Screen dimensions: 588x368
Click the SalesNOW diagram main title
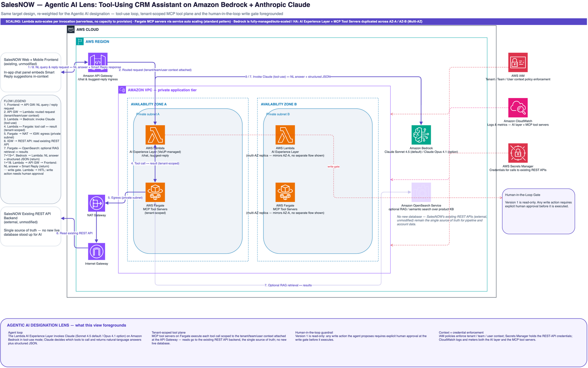[x=155, y=5]
